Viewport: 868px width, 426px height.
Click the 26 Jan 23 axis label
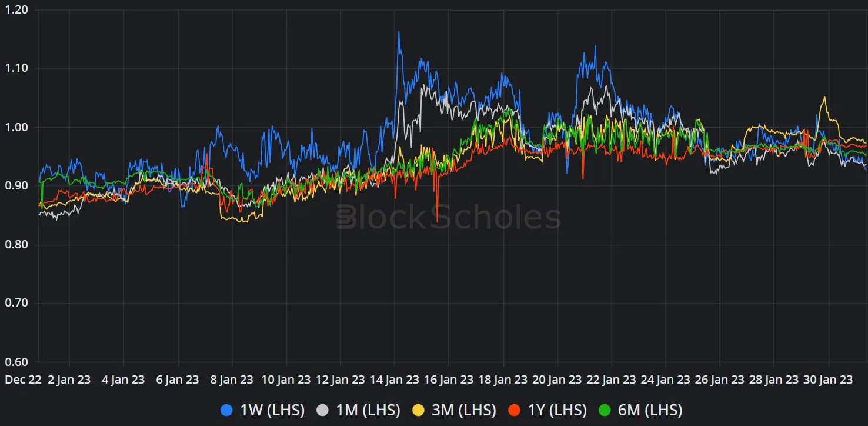coord(719,380)
